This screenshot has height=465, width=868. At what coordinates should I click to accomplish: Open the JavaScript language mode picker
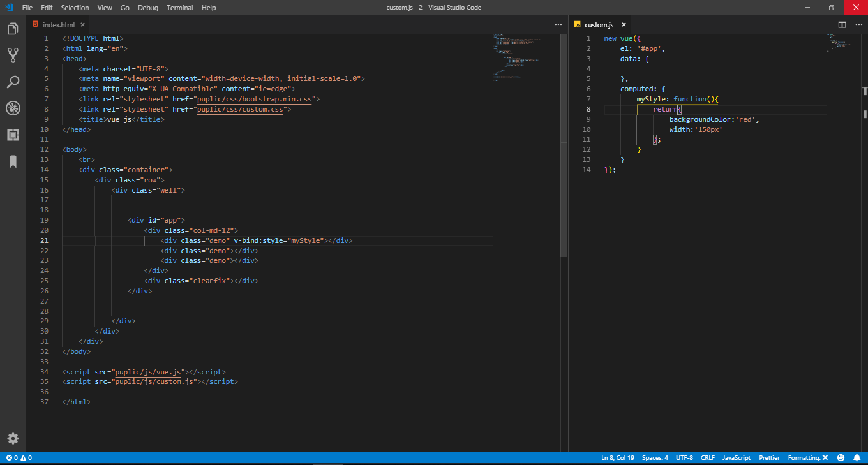click(x=736, y=457)
